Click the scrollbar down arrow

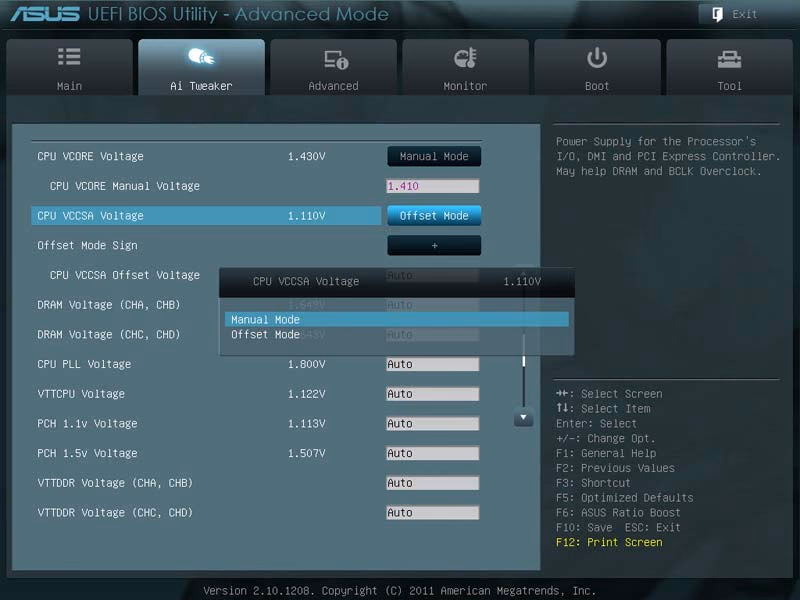[x=523, y=417]
